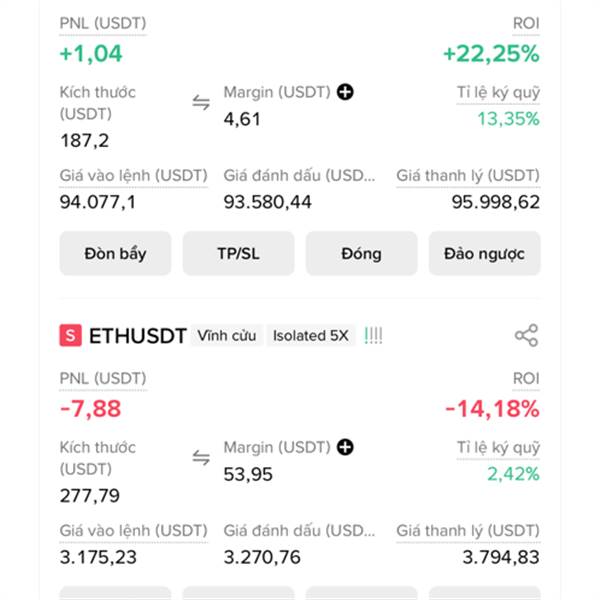Tap Tỉ lệ ký quỹ label above 13,35%
600x600 pixels.
[x=498, y=93]
